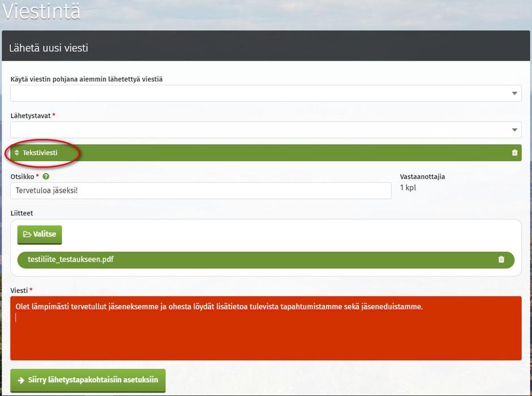Screen dimensions: 532x396
Task: Select the Tekstiviesti method bar label
Action: [40, 153]
